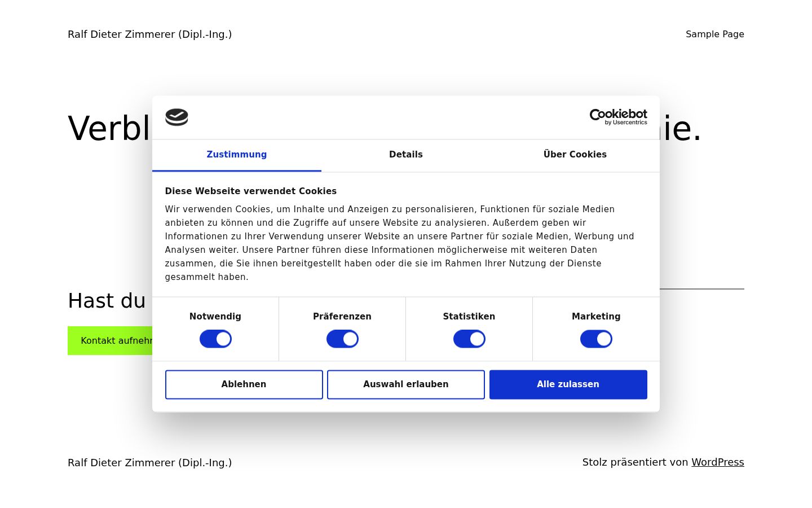
Task: Open the Cookiebot by Usercentrics logo link
Action: (x=618, y=117)
